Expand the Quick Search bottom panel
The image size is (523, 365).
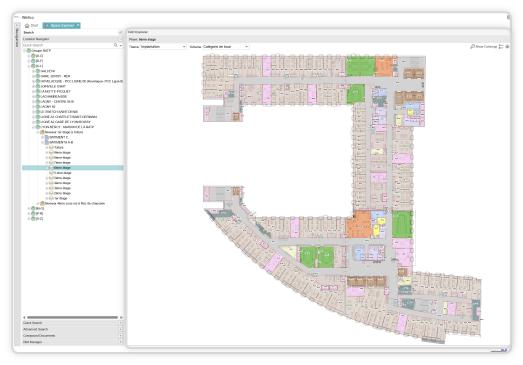(120, 323)
